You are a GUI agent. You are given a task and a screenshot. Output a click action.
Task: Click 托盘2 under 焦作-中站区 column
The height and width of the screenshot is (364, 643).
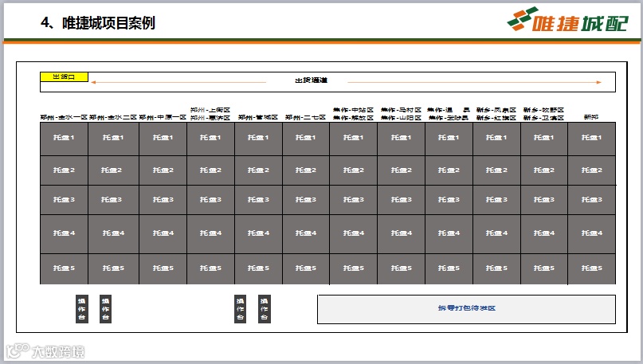[x=353, y=170]
